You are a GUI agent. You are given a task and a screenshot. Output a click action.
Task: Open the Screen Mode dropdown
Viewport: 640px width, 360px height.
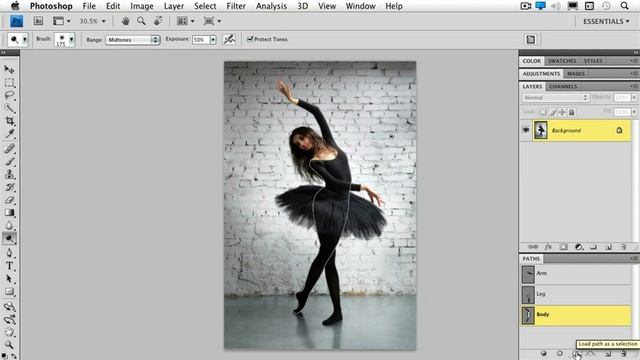click(212, 21)
